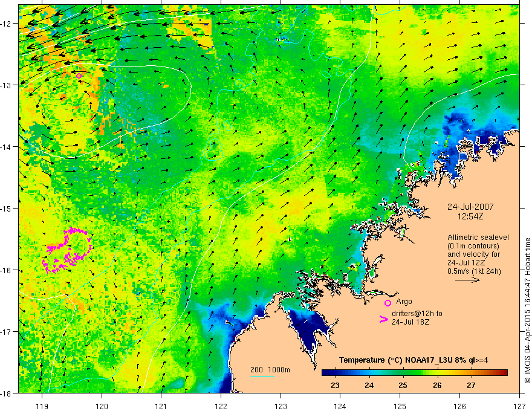Click the 0.5m/s (1kt 24h) label

point(474,271)
